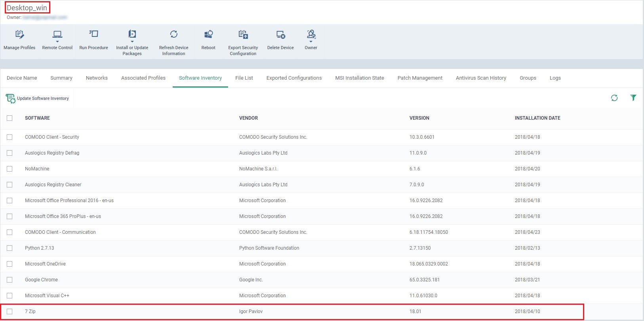Click the Auslogics Registry Defrag name
The image size is (644, 321).
click(x=52, y=153)
